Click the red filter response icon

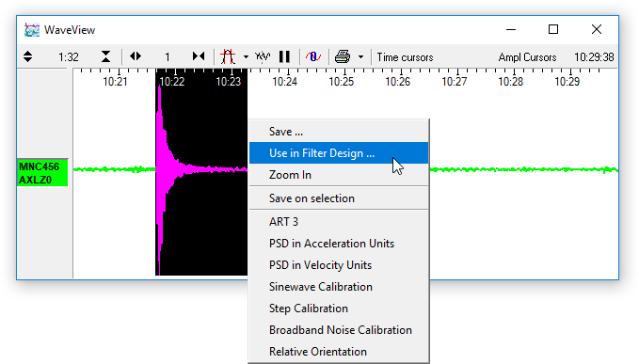(228, 56)
